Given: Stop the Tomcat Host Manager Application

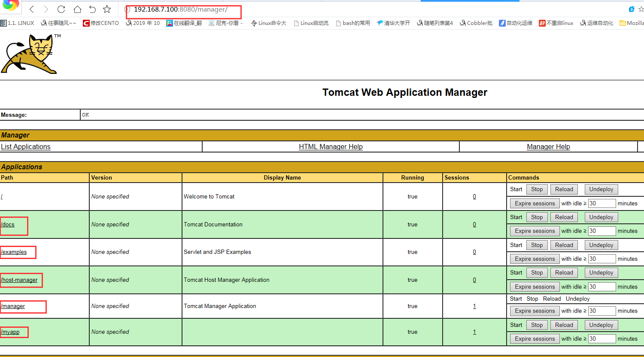Looking at the screenshot, I should click(537, 273).
